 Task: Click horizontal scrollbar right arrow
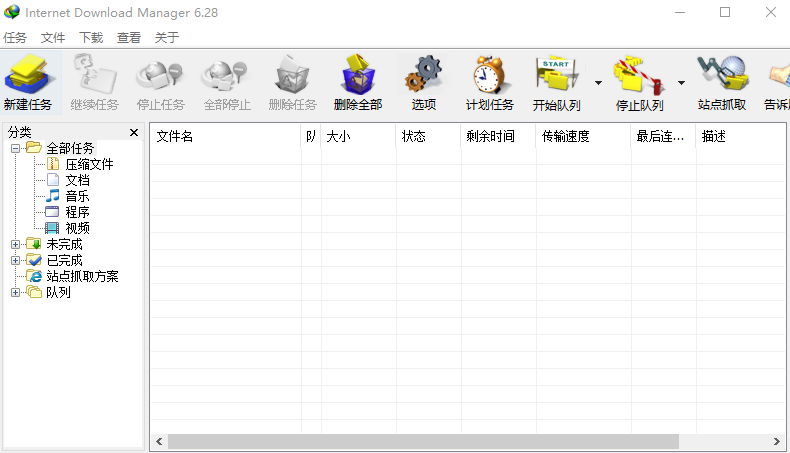click(x=776, y=441)
